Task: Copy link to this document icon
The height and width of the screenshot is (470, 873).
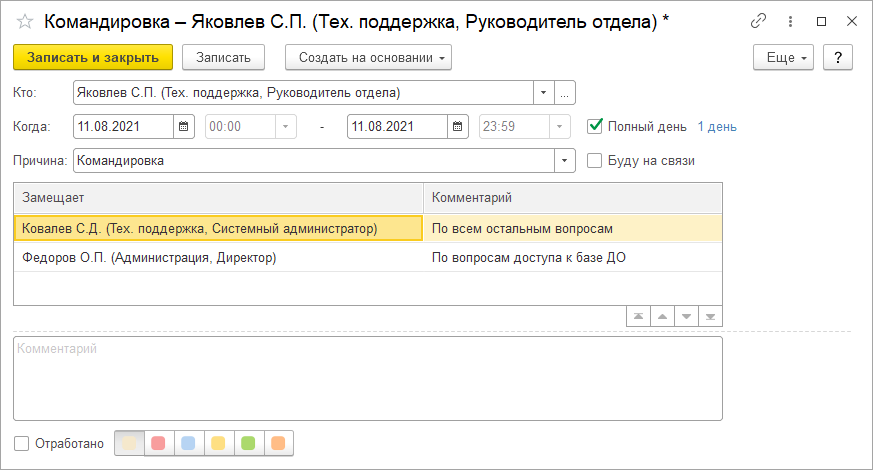Action: (x=758, y=22)
